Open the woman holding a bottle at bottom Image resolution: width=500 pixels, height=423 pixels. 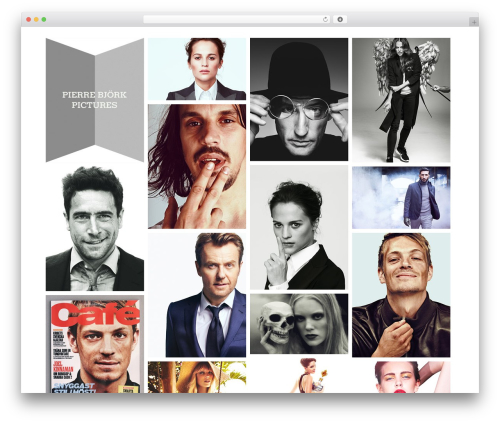pyautogui.click(x=299, y=375)
